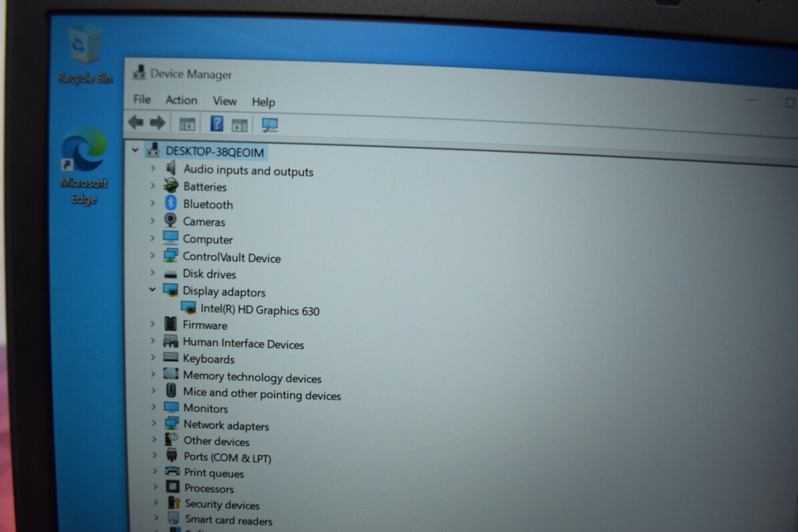This screenshot has width=798, height=532.
Task: Click the Memory technology devices icon
Action: click(171, 374)
